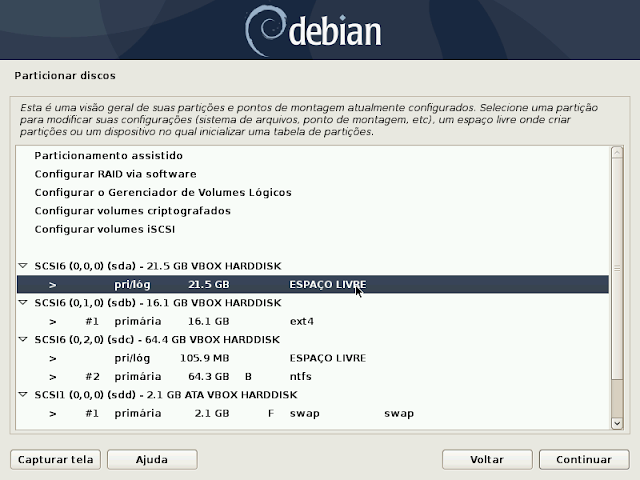Open Ajuda help button
This screenshot has width=640, height=480.
(152, 460)
